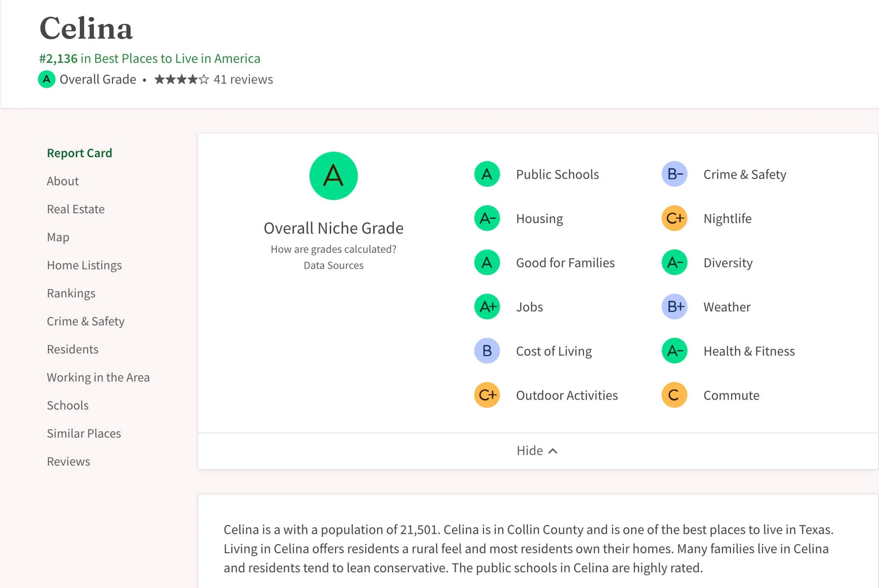Click the C grade badge beside Commute
The width and height of the screenshot is (879, 588).
pyautogui.click(x=674, y=395)
